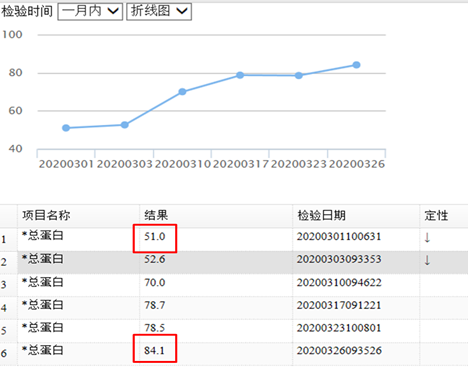The image size is (468, 368).
Task: Open the 一月内 time range dropdown
Action: 90,12
